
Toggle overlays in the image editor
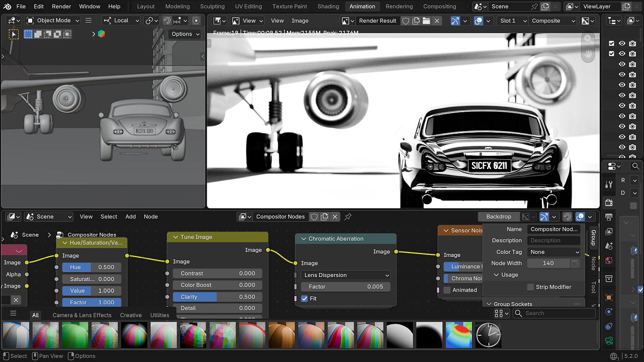click(478, 21)
